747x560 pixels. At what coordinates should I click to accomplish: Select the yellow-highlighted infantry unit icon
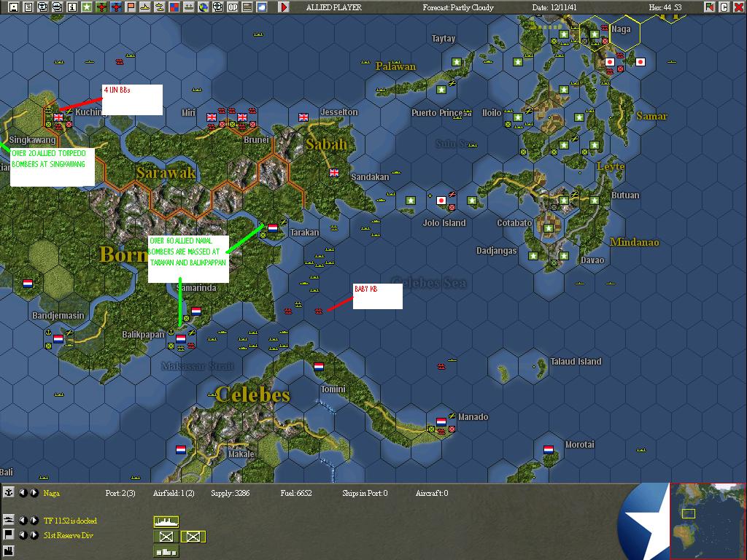[x=193, y=537]
